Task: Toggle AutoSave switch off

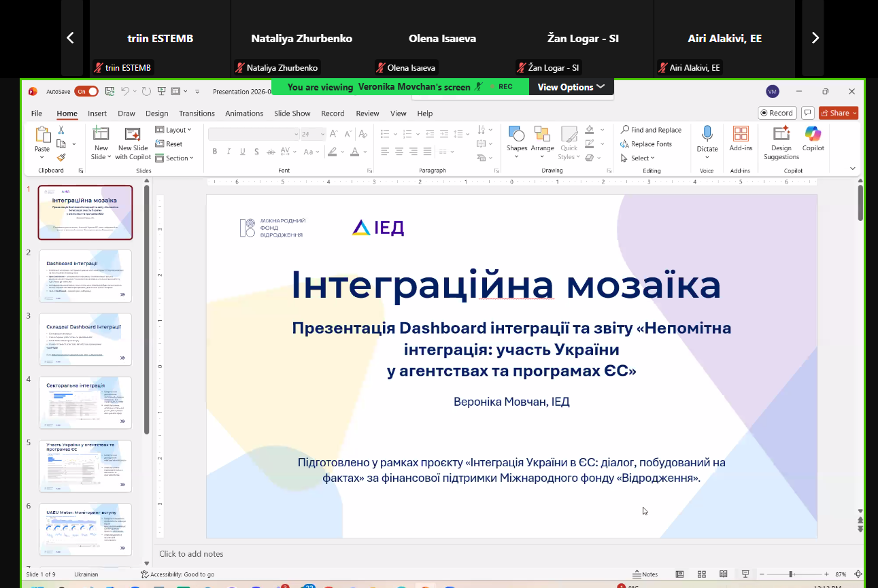Action: click(x=86, y=91)
